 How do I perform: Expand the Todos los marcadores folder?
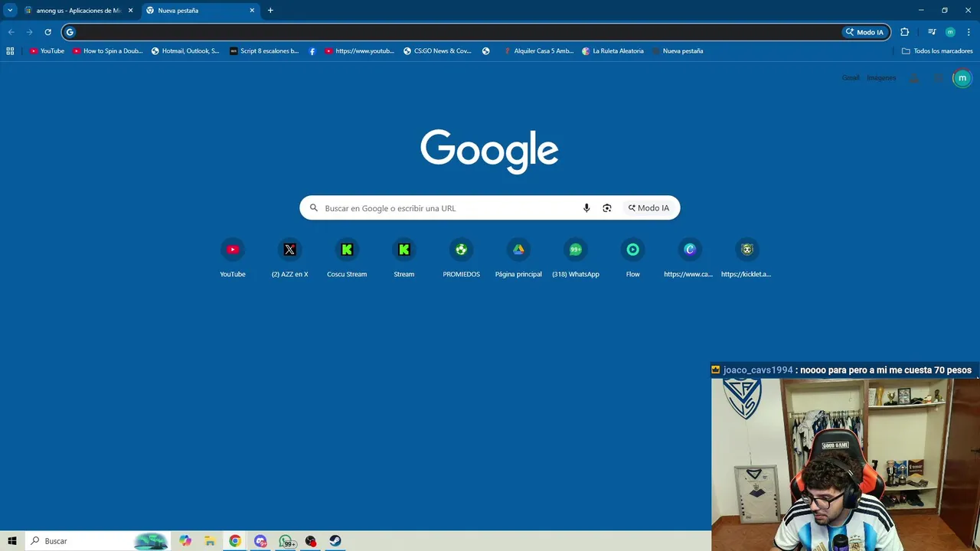pos(937,51)
